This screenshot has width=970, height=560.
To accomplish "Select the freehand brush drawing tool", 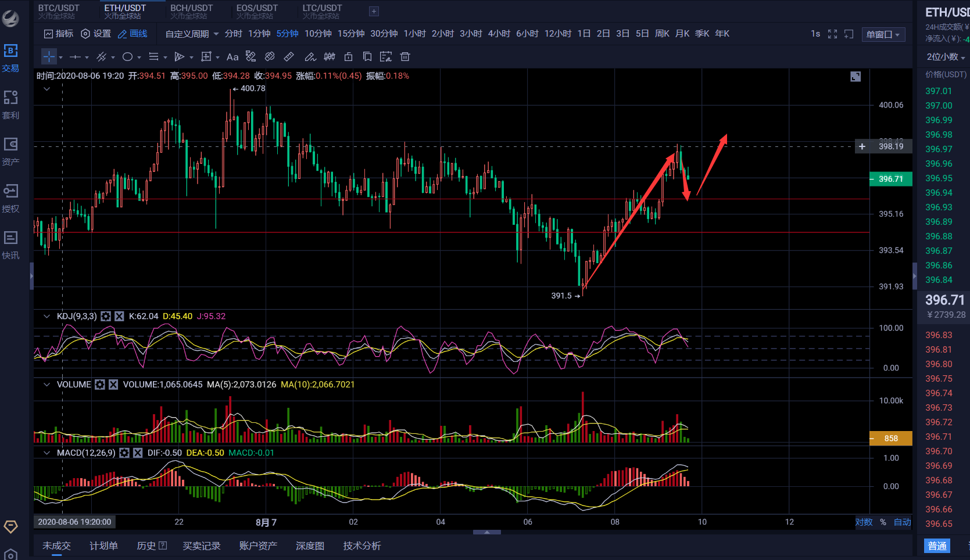I will coord(310,57).
